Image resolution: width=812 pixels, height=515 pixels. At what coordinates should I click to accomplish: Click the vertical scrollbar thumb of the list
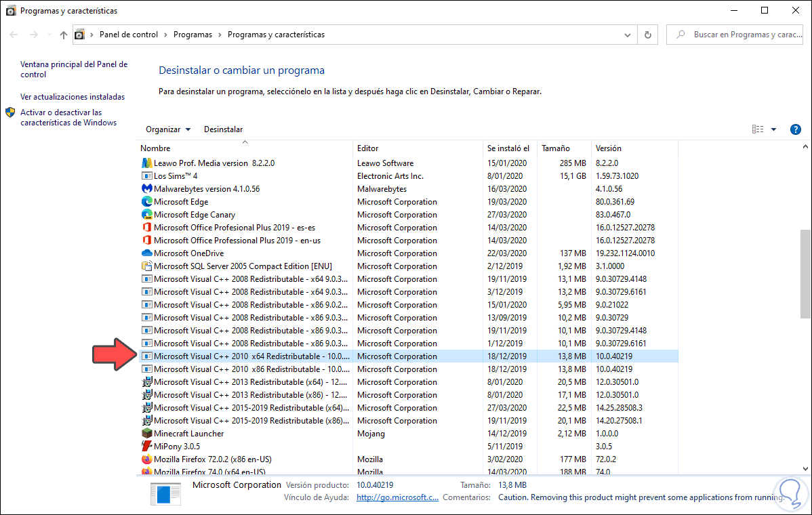pos(805,273)
